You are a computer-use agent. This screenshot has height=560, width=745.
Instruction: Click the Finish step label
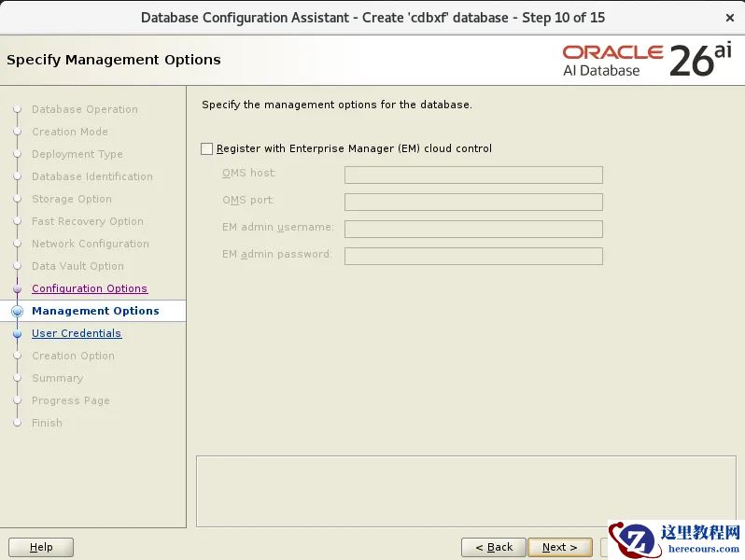pos(47,423)
